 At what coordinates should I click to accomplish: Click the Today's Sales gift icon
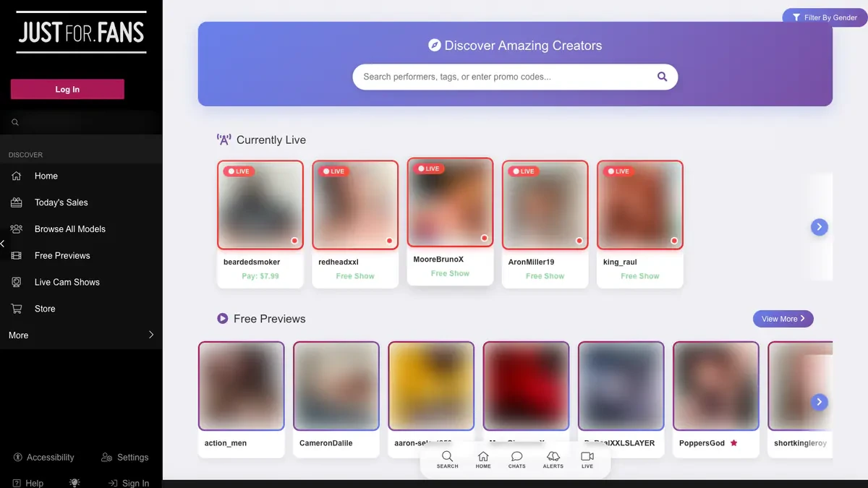[17, 202]
